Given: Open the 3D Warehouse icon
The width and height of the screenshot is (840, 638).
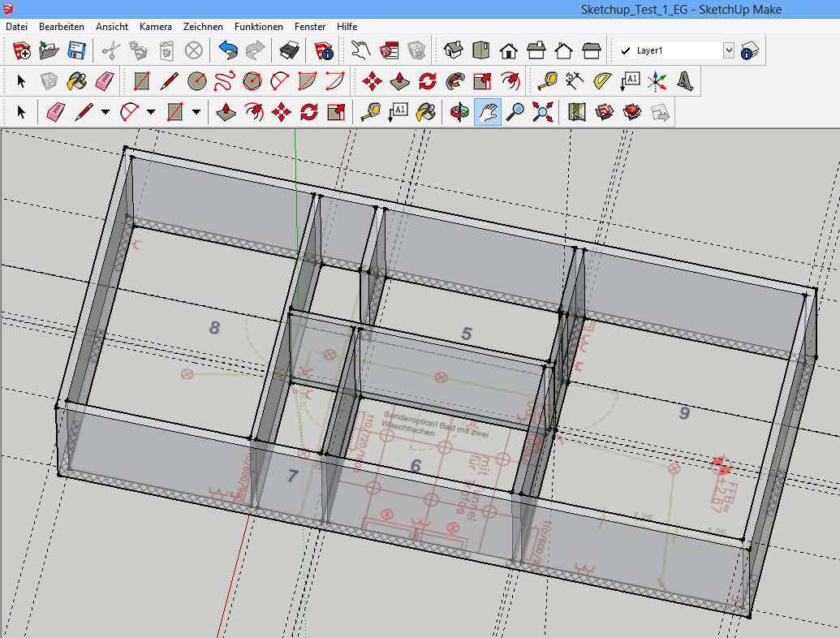Looking at the screenshot, I should (x=605, y=113).
